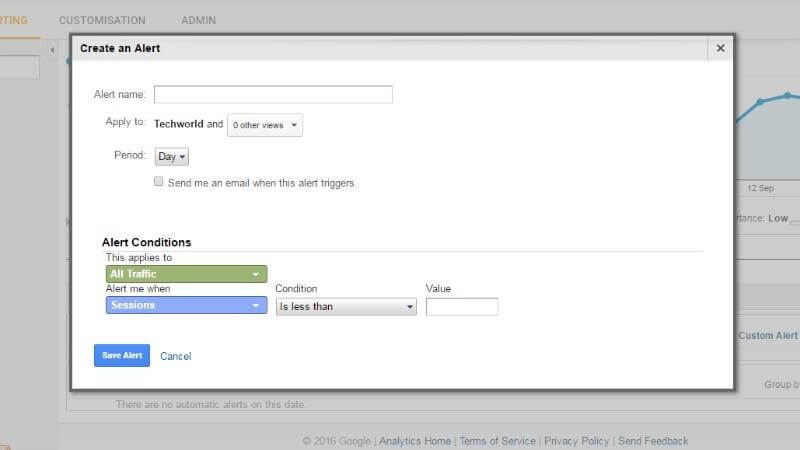Save the alert with Save Alert button

click(122, 356)
